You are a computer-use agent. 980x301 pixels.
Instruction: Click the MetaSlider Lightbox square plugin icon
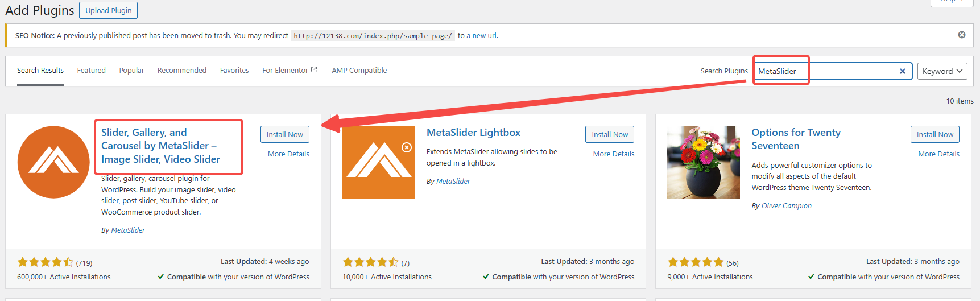click(378, 162)
